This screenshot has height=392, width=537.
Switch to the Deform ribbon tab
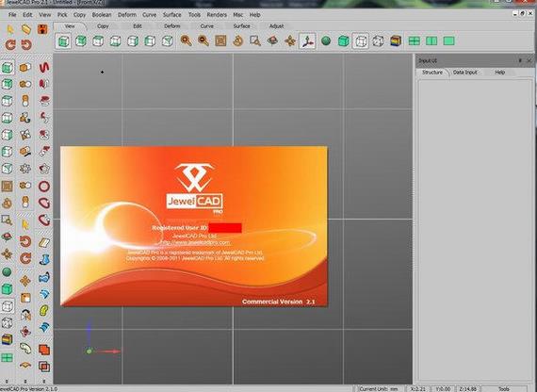[171, 26]
